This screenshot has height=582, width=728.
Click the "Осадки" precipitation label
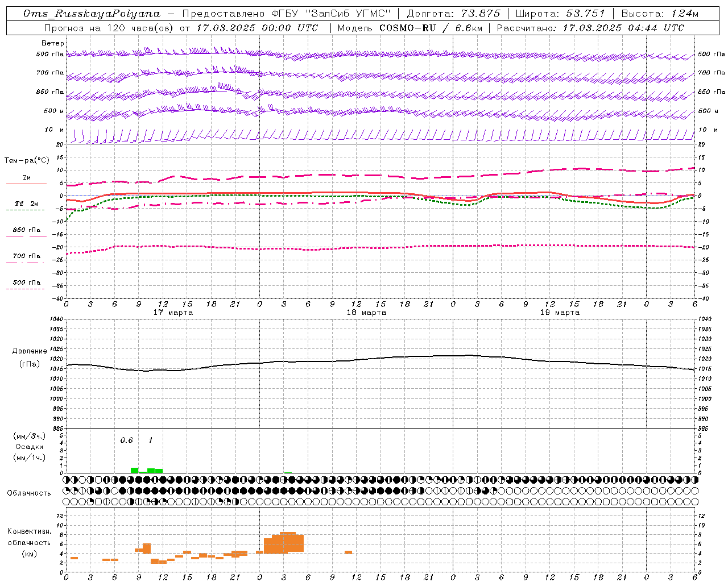tap(29, 447)
